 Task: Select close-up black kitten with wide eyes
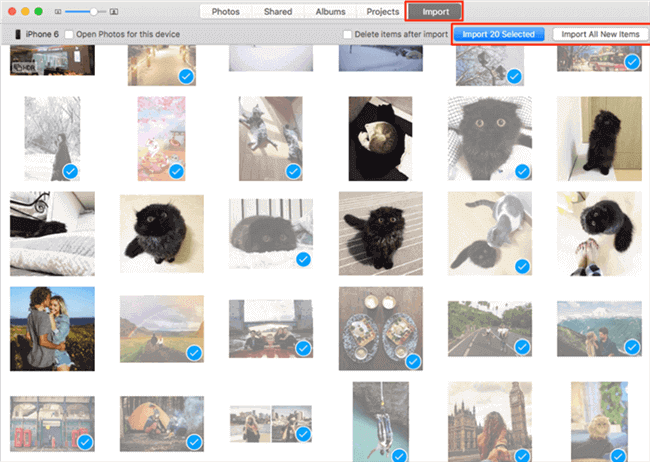pyautogui.click(x=490, y=139)
